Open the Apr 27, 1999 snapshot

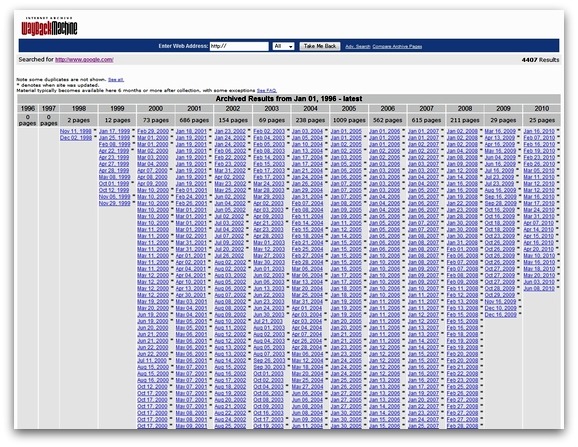[114, 164]
